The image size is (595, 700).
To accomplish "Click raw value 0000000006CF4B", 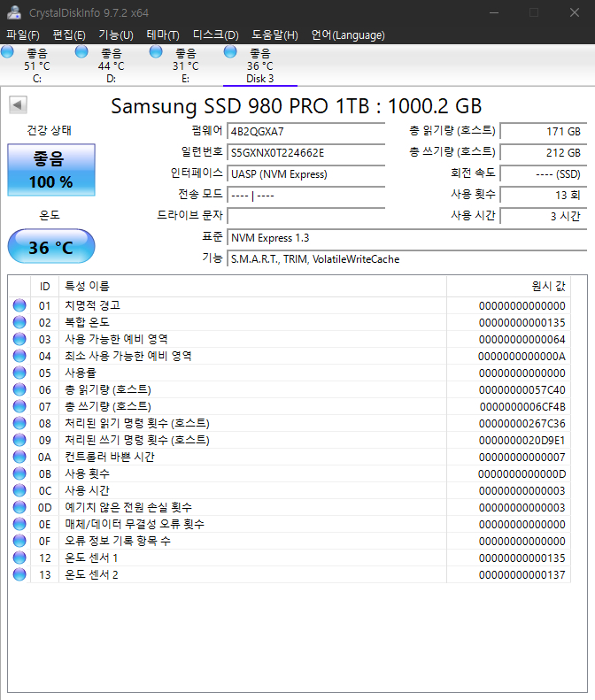I will tap(522, 407).
